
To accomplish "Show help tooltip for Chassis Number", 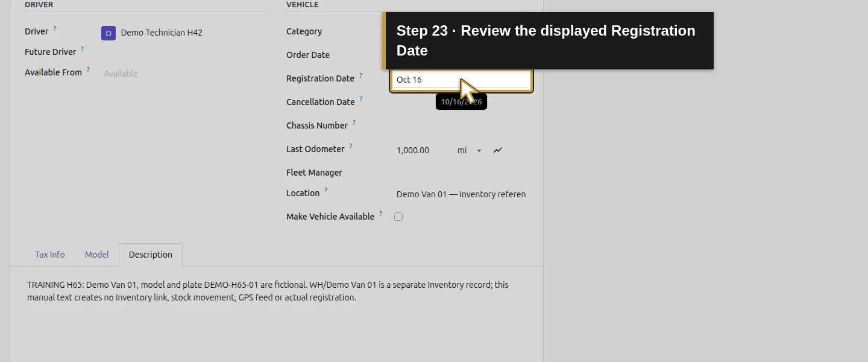I will coord(354,122).
